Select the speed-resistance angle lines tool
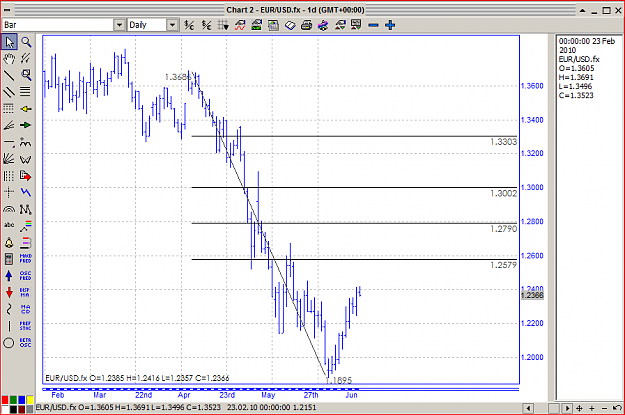 click(x=9, y=125)
